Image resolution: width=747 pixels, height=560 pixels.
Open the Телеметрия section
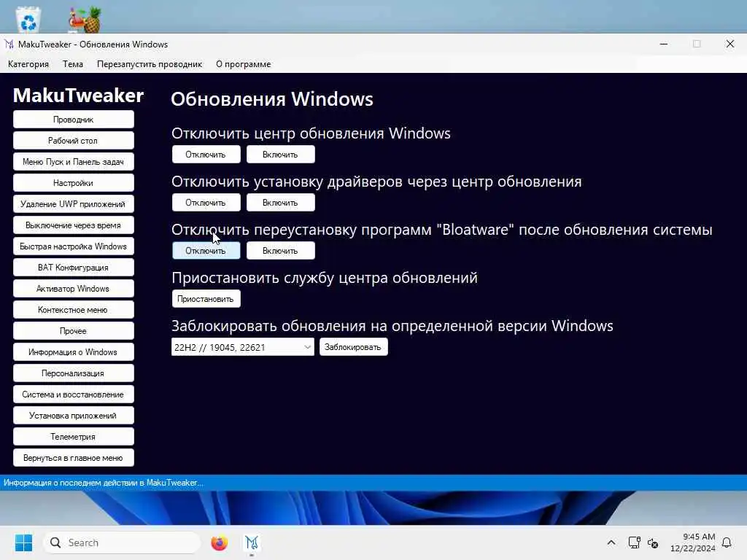[74, 437]
